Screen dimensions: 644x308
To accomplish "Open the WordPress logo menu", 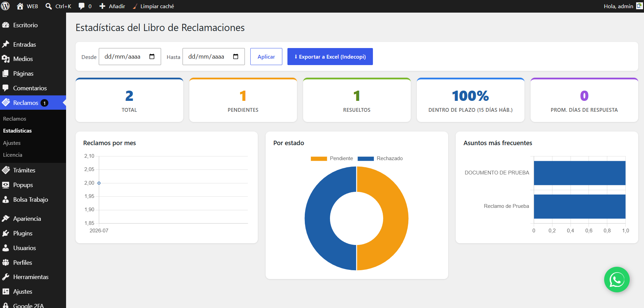I will click(x=5, y=6).
